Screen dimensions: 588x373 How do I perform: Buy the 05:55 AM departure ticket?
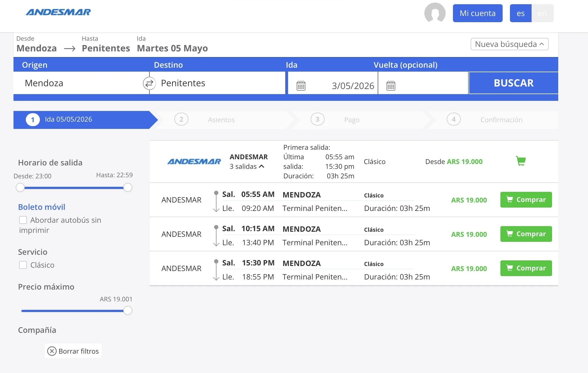point(526,200)
